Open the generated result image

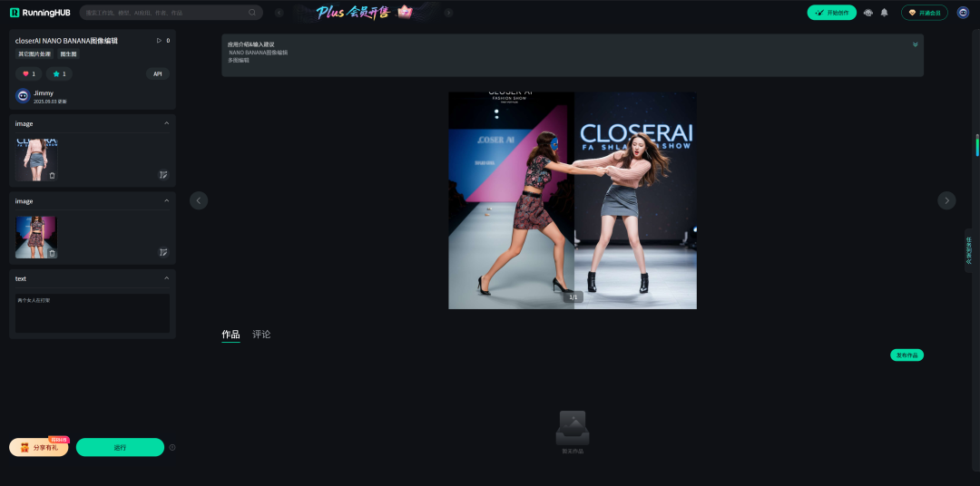[x=573, y=200]
